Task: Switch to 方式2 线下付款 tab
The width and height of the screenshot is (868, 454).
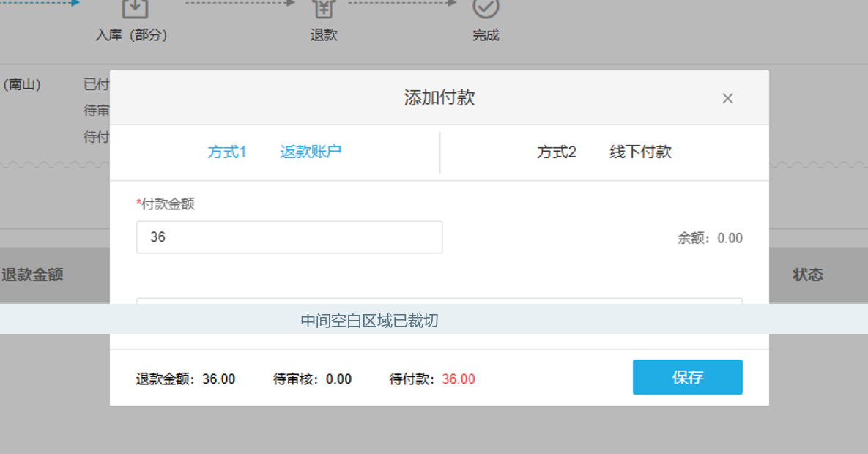Action: point(604,152)
